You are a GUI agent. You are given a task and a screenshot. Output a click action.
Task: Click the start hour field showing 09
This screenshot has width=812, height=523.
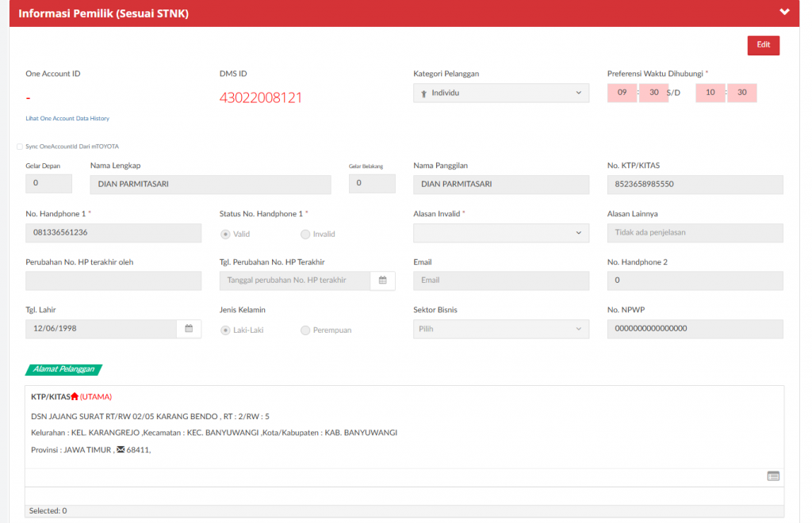click(x=622, y=93)
